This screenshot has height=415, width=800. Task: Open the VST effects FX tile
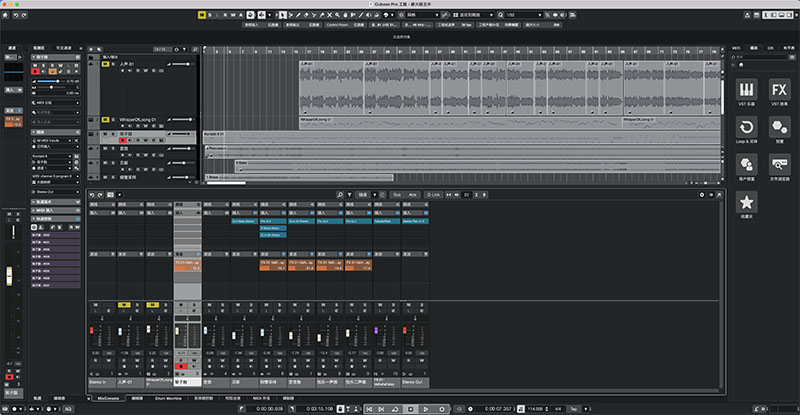pyautogui.click(x=779, y=90)
